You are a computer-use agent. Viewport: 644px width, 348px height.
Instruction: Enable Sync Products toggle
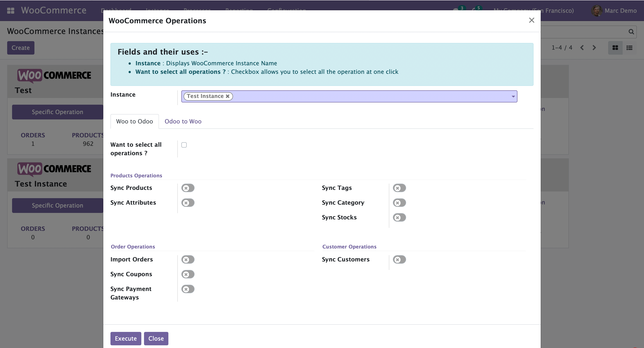(188, 188)
